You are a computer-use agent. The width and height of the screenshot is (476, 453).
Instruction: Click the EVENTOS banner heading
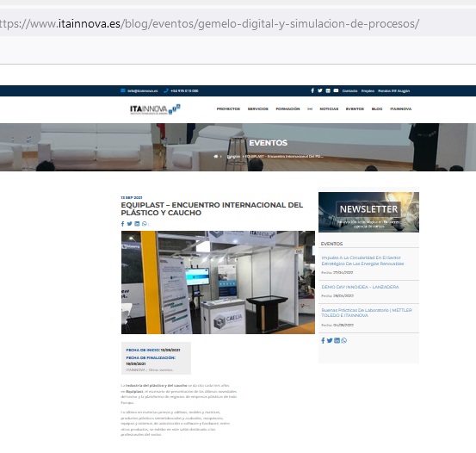268,143
